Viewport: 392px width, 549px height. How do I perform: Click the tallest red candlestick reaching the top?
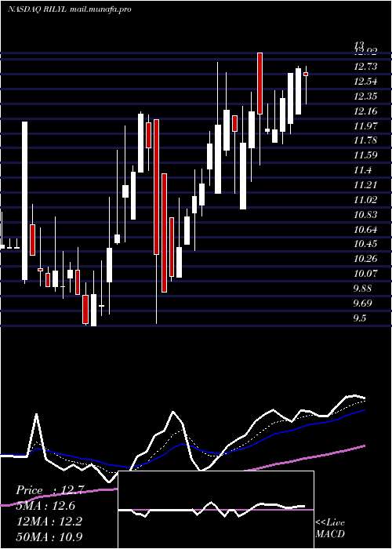tap(260, 84)
